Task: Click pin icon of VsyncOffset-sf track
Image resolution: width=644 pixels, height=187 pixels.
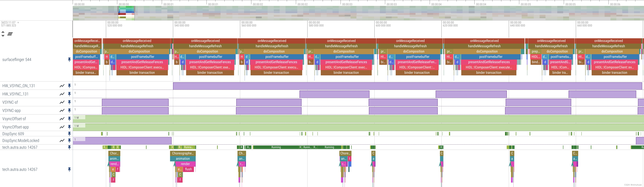Action: click(69, 119)
